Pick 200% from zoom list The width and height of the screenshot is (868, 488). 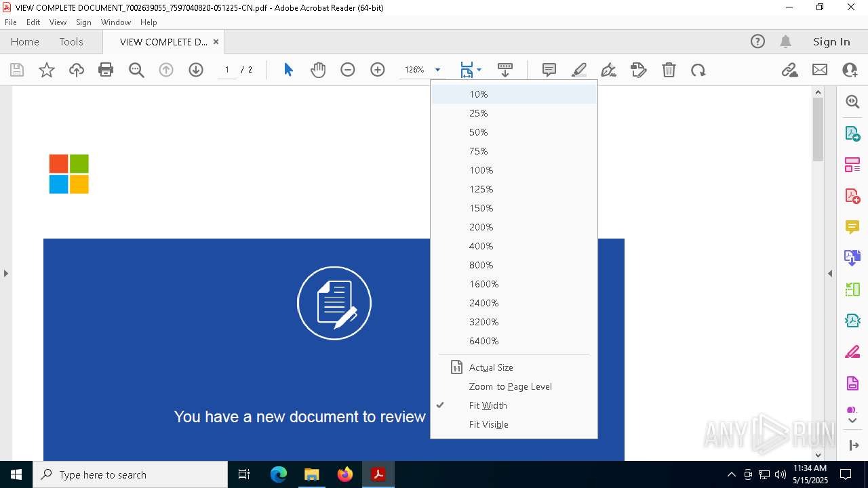[514, 227]
